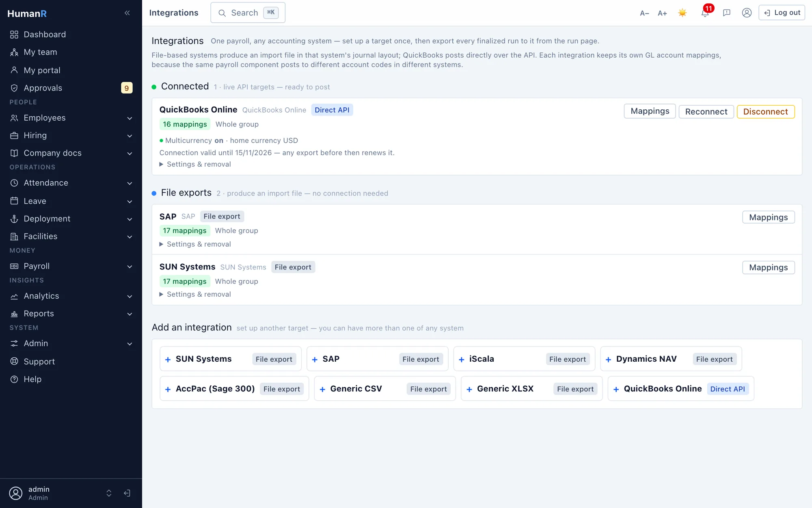Add a QuickBooks Online Direct API integration

681,389
